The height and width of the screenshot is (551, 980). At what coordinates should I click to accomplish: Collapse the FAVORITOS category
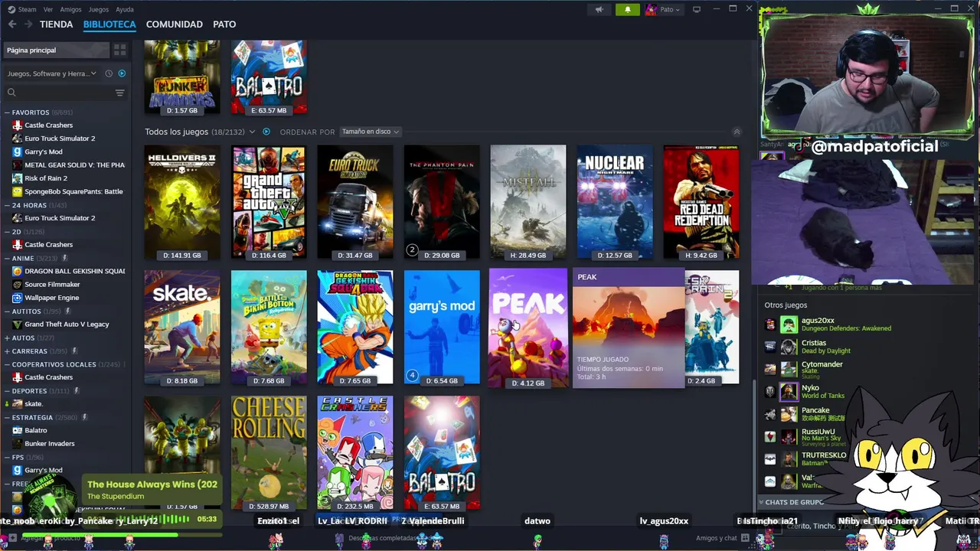(7, 112)
